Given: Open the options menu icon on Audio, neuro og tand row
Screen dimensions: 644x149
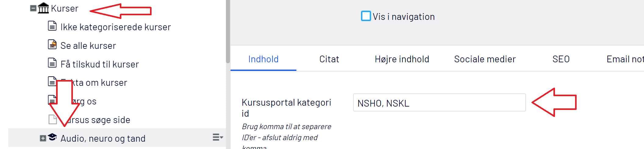Looking at the screenshot, I should [x=218, y=137].
